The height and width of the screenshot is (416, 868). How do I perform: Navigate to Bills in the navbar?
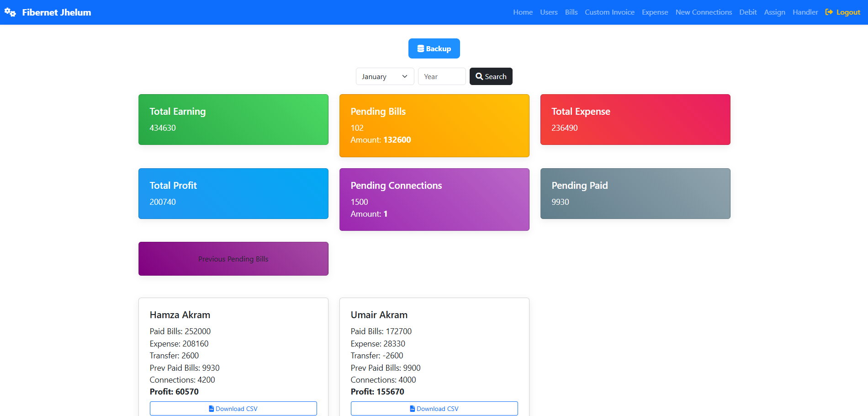click(x=571, y=12)
